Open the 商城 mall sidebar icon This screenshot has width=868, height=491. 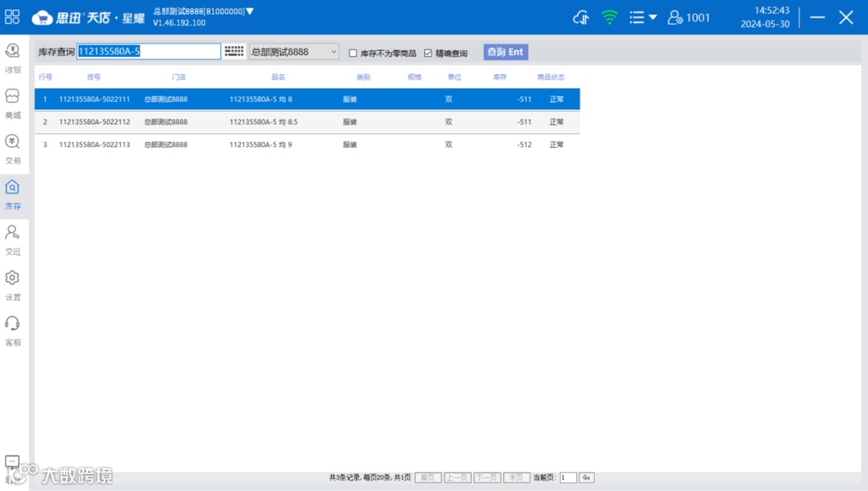pyautogui.click(x=13, y=104)
